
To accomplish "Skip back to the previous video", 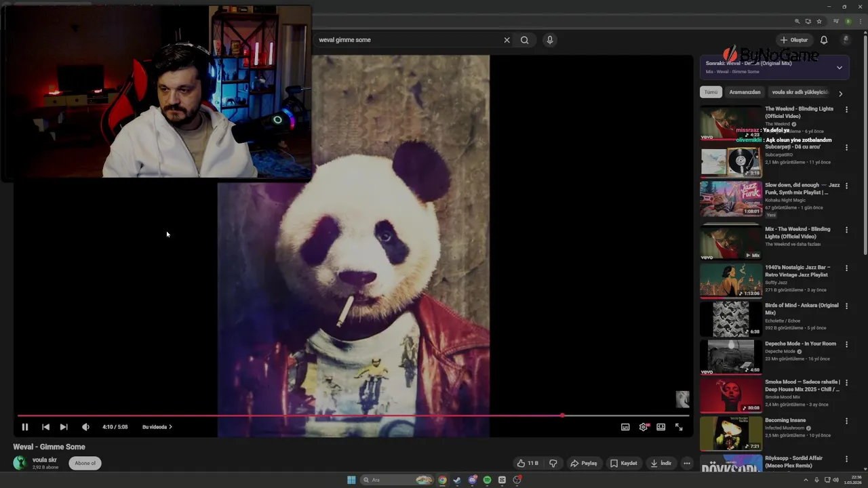I will (x=45, y=427).
